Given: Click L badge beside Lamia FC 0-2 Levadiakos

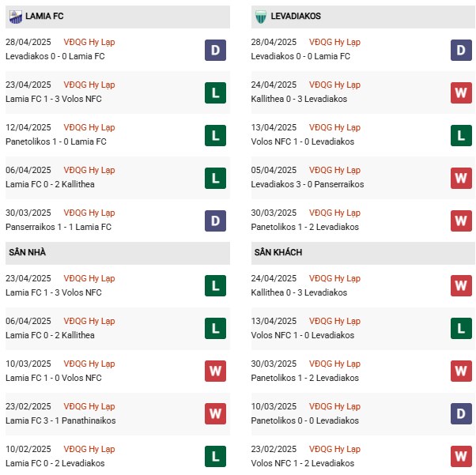Looking at the screenshot, I should 215,457.
